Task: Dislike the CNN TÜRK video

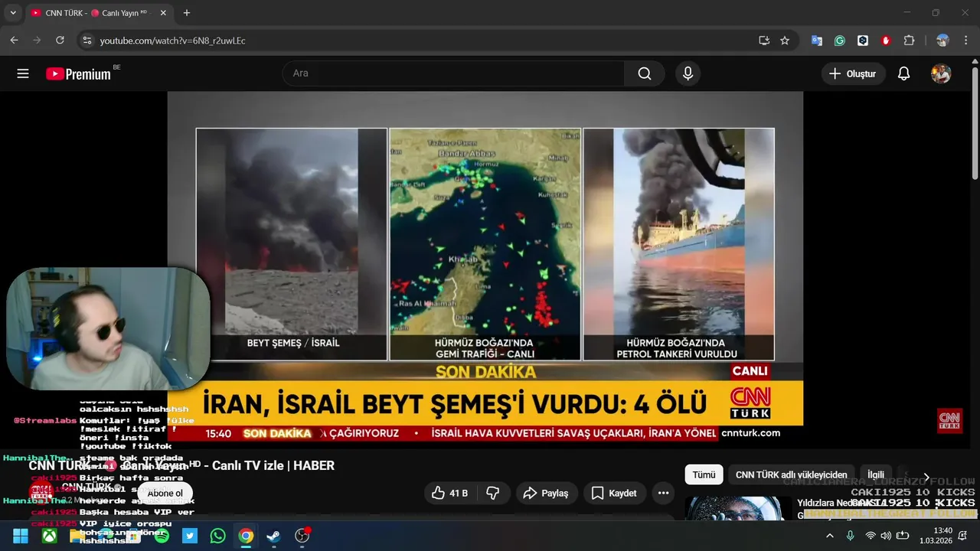Action: pos(493,493)
